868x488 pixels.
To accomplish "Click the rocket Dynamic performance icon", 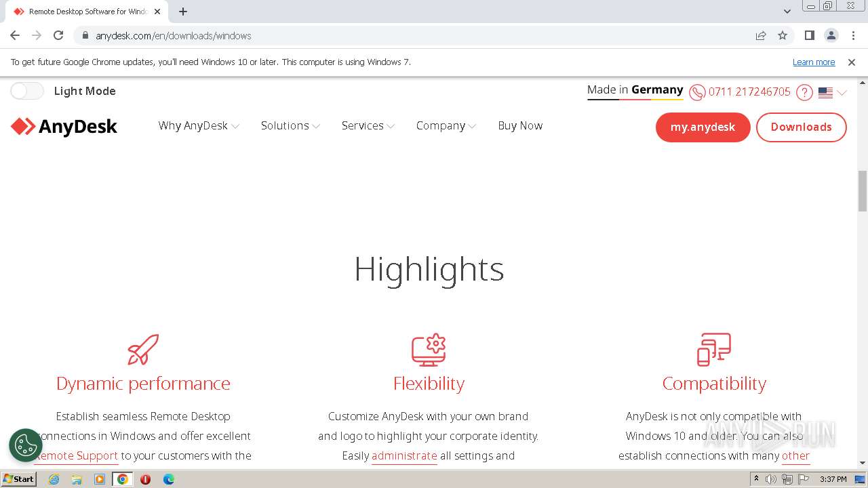I will [143, 350].
